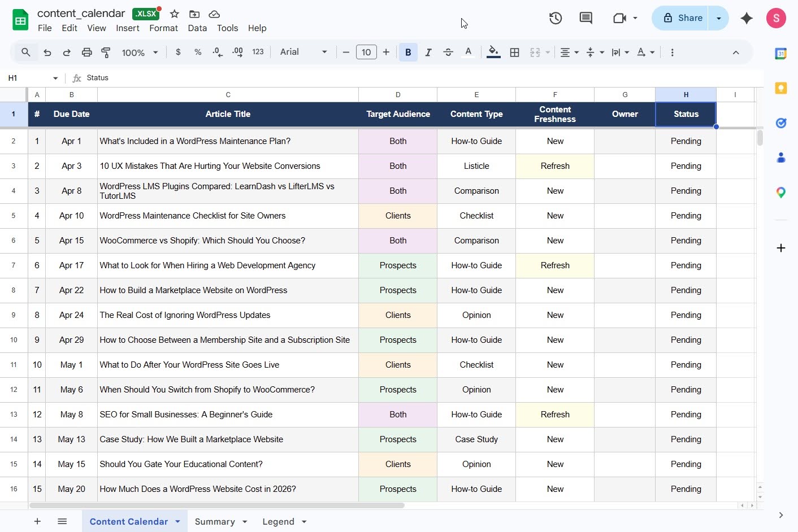The image size is (798, 532).
Task: Switch to the Legend sheet tab
Action: click(x=278, y=521)
